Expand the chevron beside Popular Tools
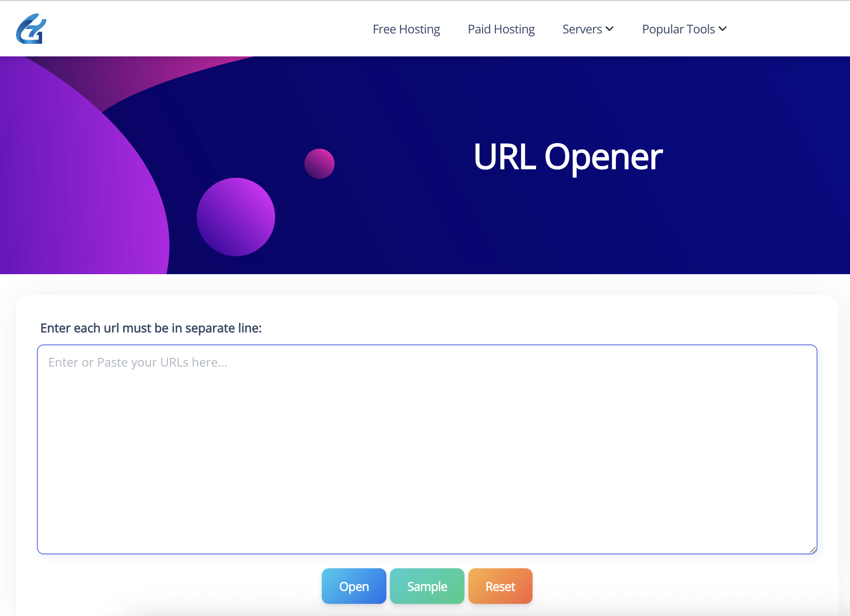850x616 pixels. 723,29
